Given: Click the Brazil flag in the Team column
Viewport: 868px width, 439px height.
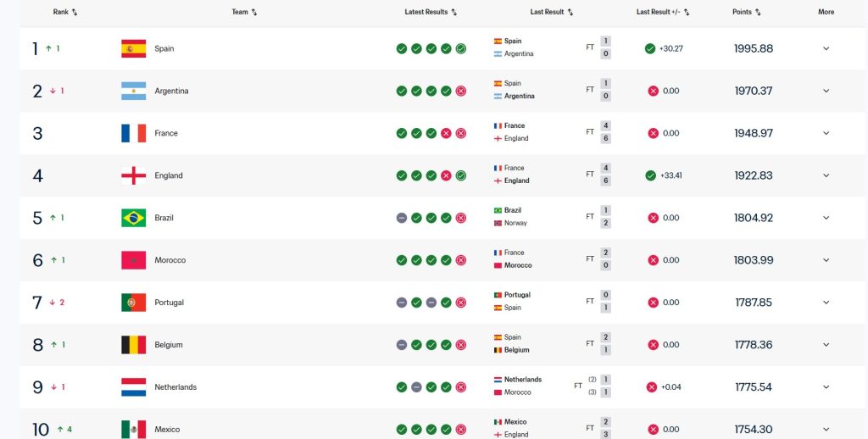Looking at the screenshot, I should coord(133,218).
